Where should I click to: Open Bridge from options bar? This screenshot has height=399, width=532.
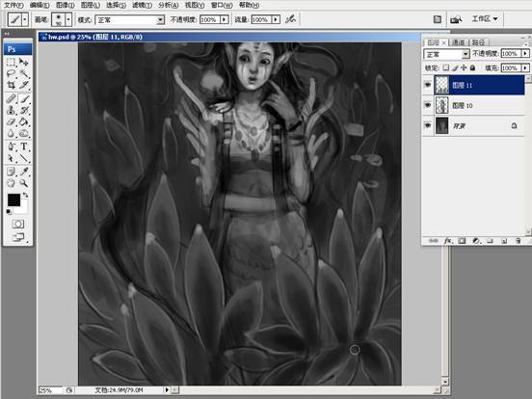coord(456,19)
